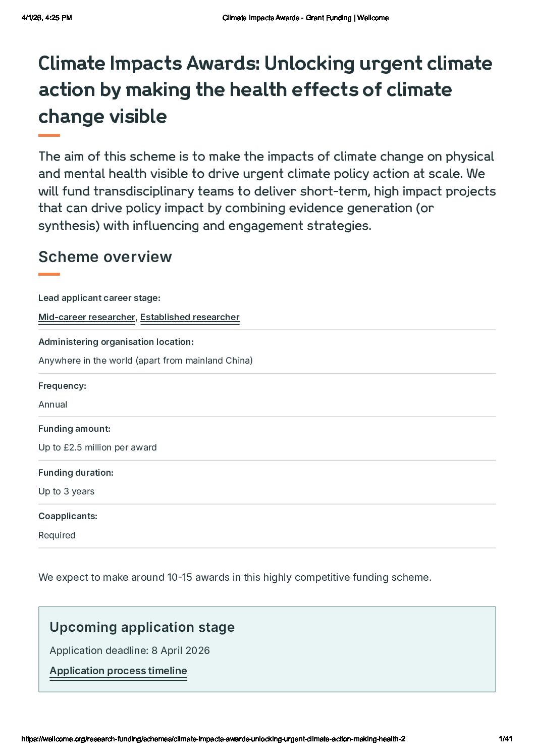534x756 pixels.
Task: Click the Lead applicant career stage label
Action: (x=99, y=298)
